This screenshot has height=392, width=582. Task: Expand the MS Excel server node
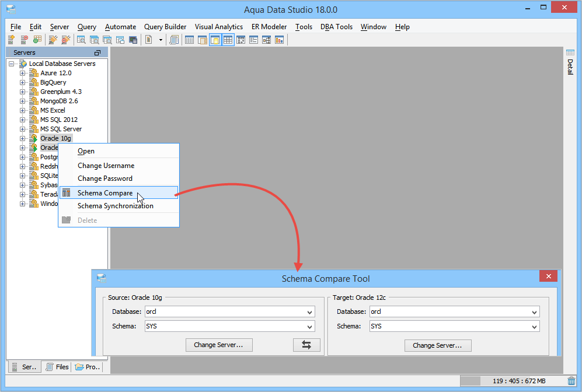click(x=22, y=110)
